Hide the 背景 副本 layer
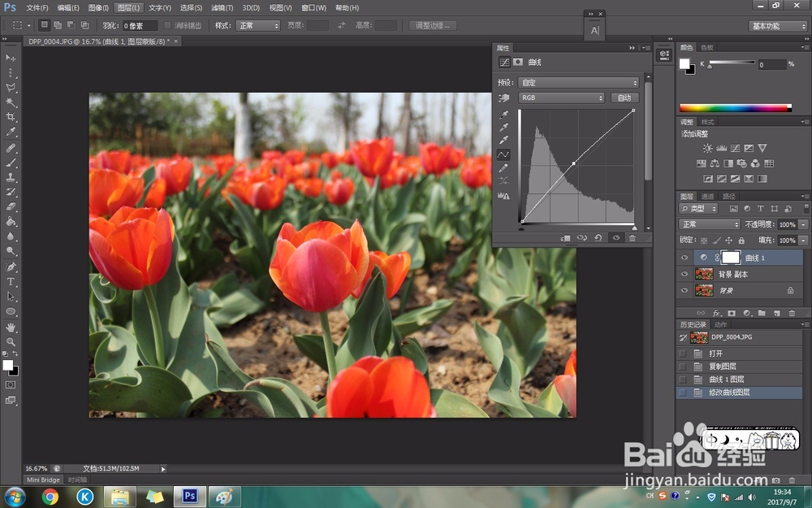Viewport: 812px width, 508px height. tap(685, 274)
